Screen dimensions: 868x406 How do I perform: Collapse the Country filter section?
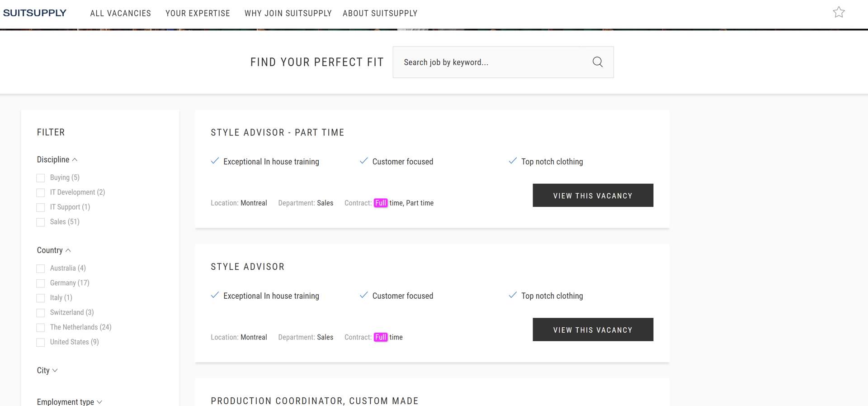(x=54, y=250)
